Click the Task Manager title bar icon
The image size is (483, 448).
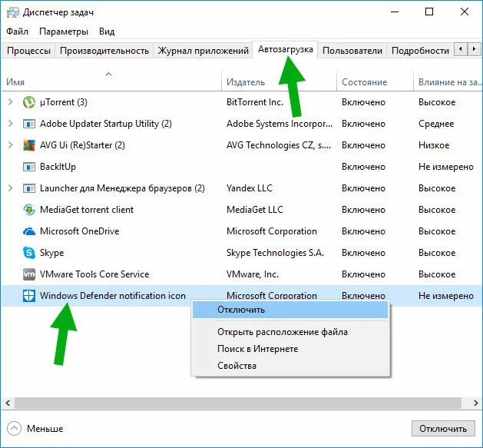(12, 12)
